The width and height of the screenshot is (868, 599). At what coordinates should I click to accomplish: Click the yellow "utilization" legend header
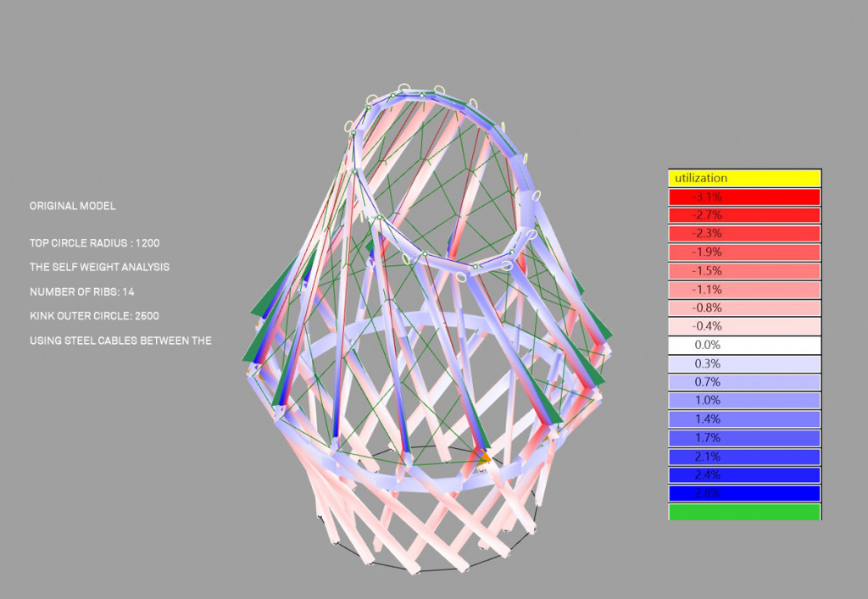(744, 178)
